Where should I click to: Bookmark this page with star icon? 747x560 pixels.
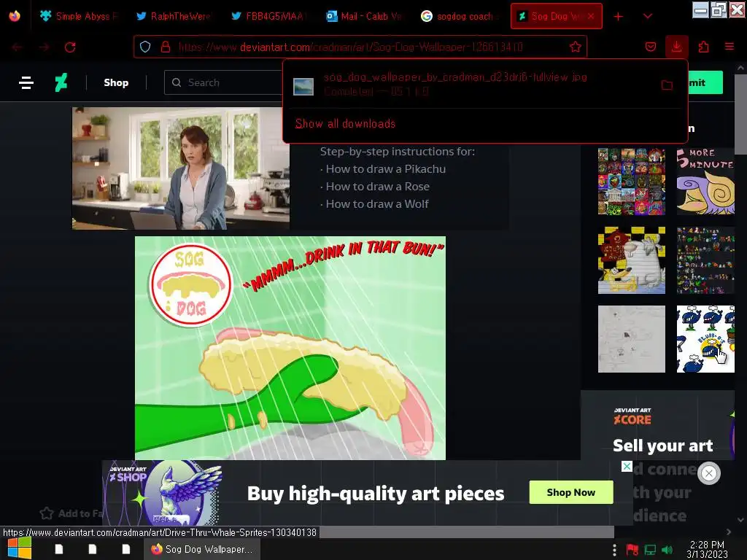[x=576, y=47]
